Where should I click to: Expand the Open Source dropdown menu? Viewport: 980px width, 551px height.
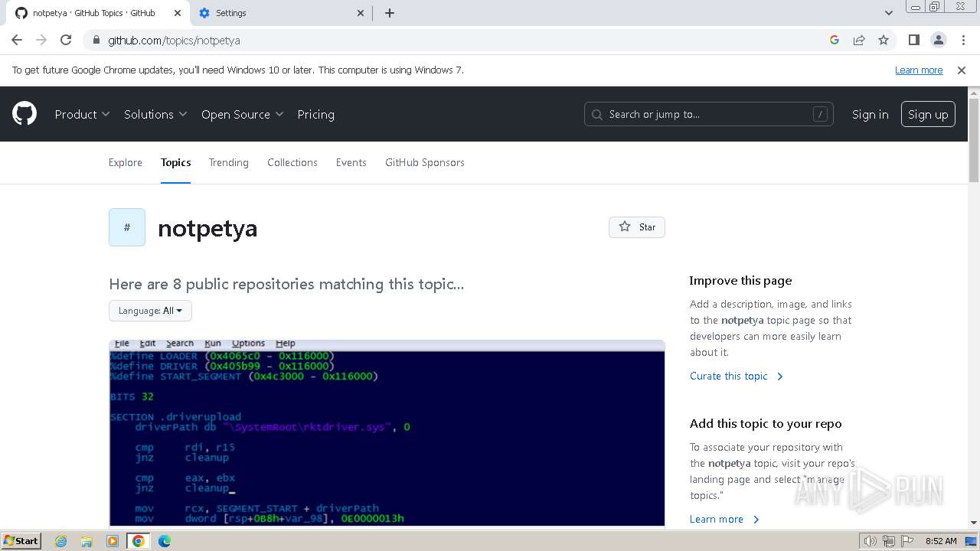242,114
